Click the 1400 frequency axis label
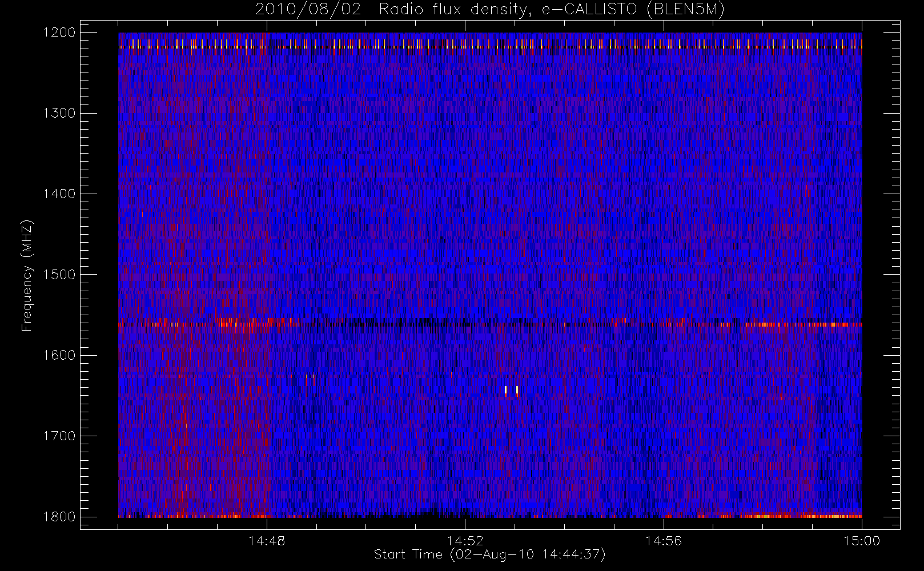 point(59,194)
